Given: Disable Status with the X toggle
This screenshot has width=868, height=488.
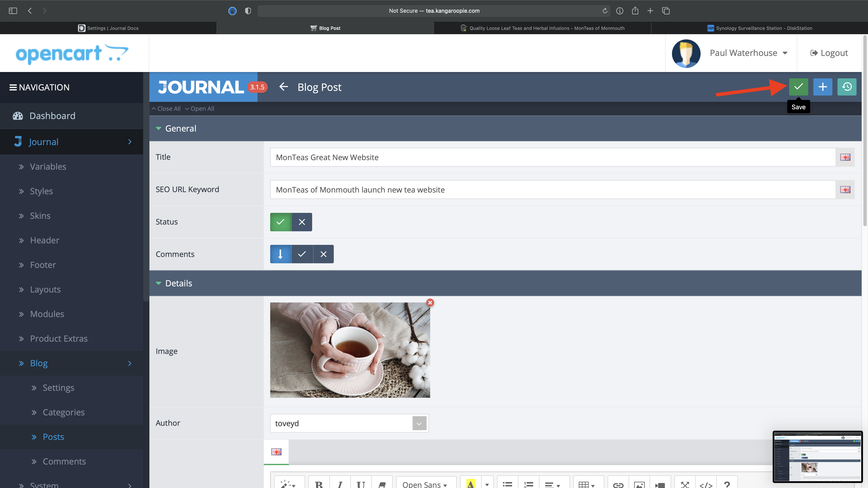Looking at the screenshot, I should click(302, 222).
